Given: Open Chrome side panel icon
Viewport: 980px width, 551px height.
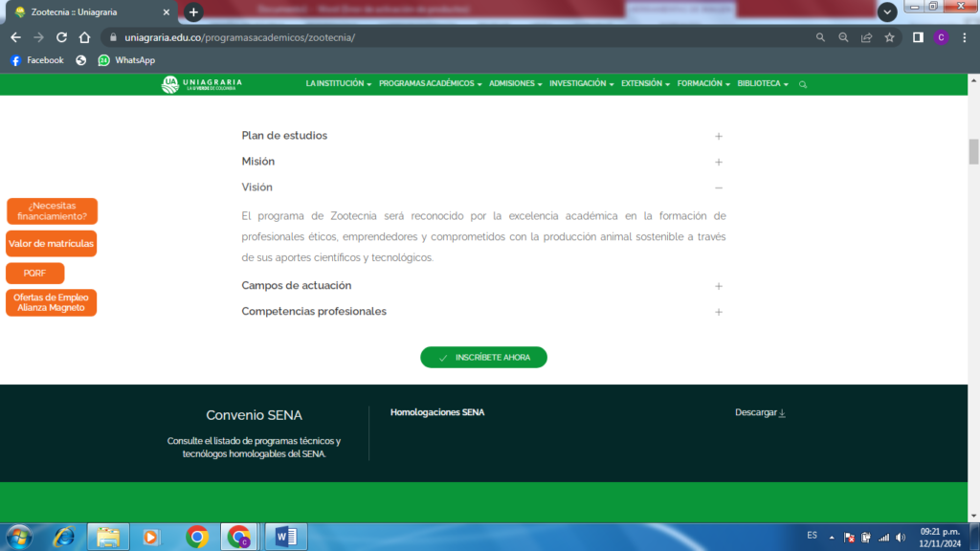Looking at the screenshot, I should tap(918, 37).
